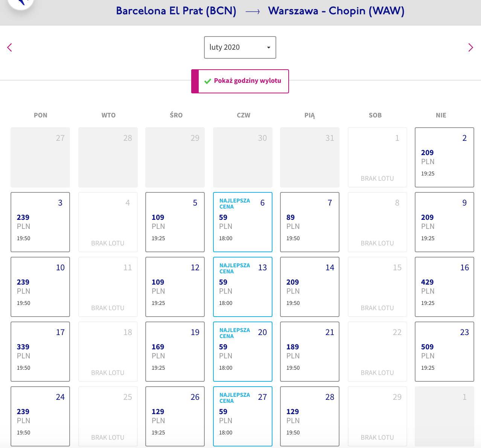Choose February 14 flight for 209 PLN
Screen dimensions: 481x448
click(x=310, y=287)
